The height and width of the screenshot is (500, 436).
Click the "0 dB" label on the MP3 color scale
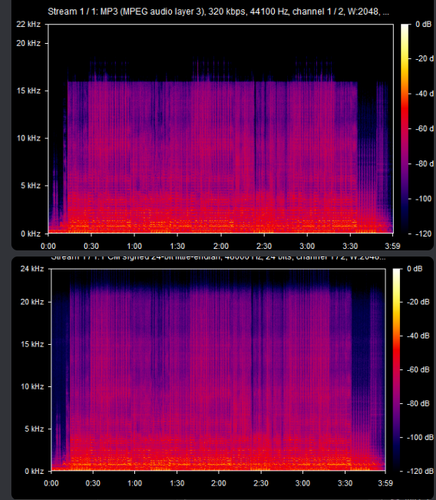[x=423, y=24]
